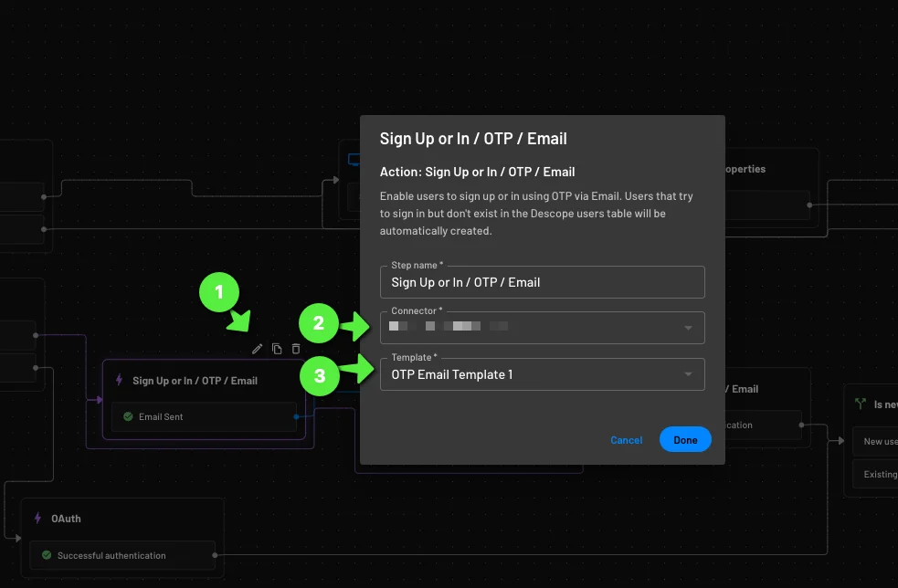The width and height of the screenshot is (898, 588).
Task: Select the OAuth node title
Action: pyautogui.click(x=66, y=519)
